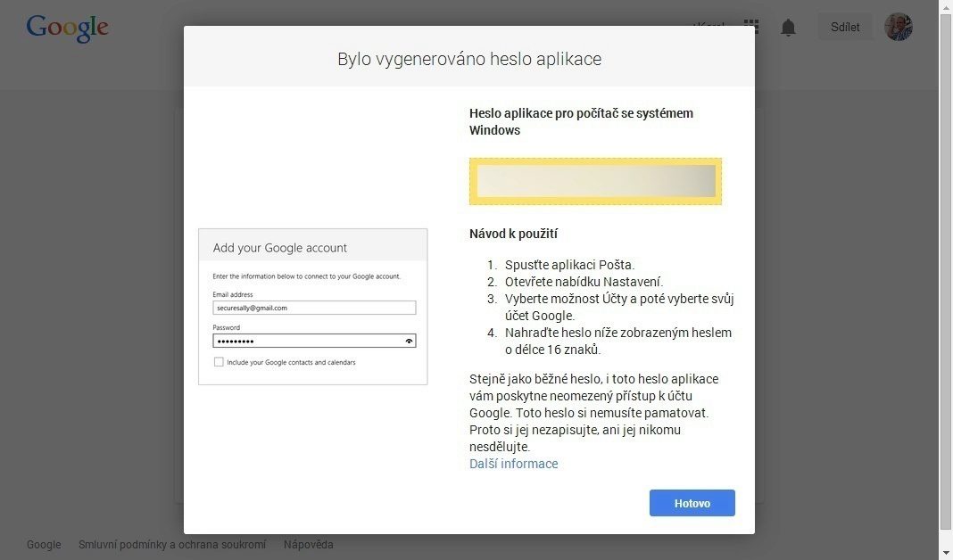Click the 'Add your Google account' heading
This screenshot has width=953, height=560.
pos(279,248)
